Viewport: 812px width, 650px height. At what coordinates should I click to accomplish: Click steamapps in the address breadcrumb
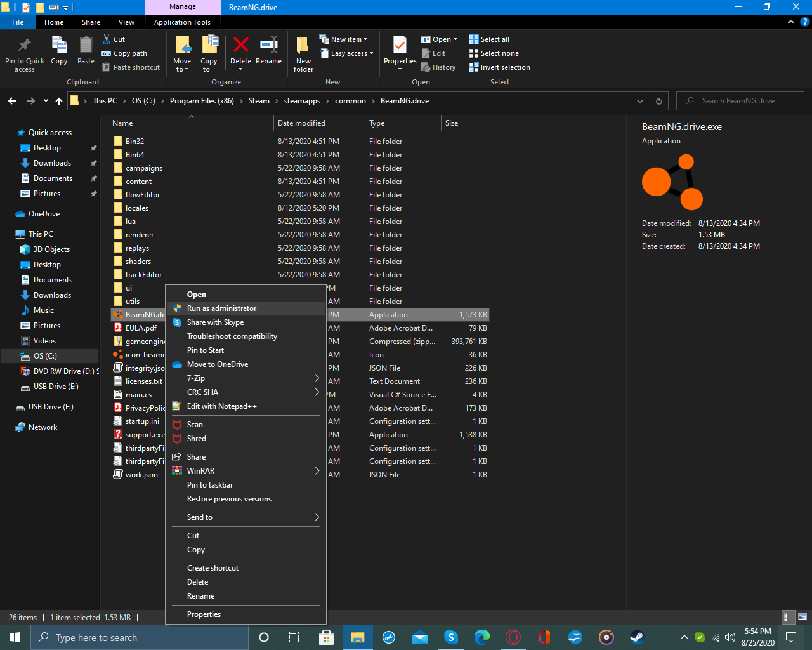[302, 101]
